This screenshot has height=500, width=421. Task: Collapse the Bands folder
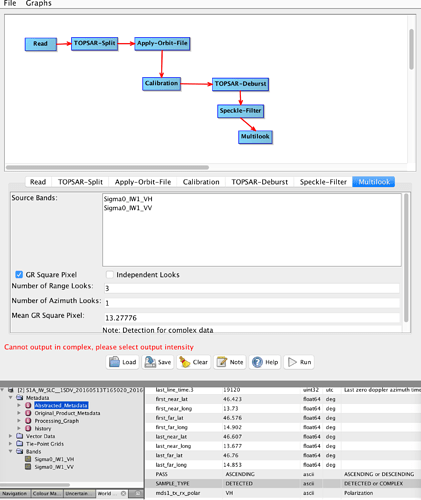11,451
